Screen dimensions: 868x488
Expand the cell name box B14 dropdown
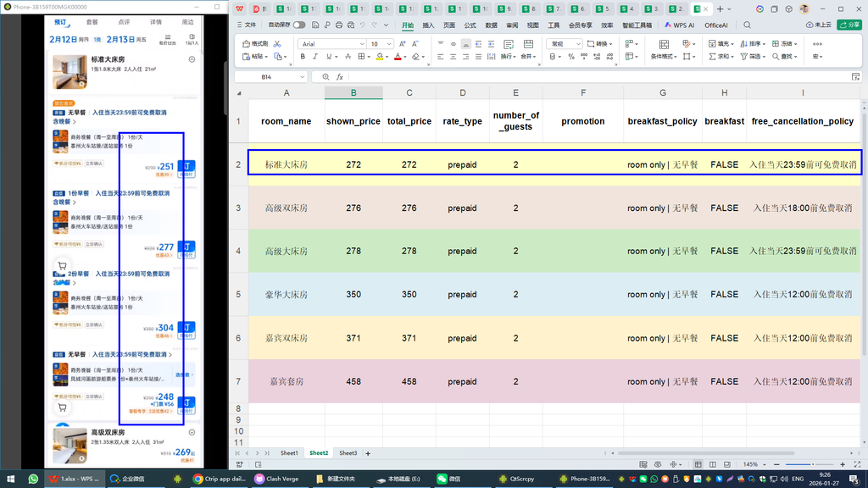tap(303, 77)
